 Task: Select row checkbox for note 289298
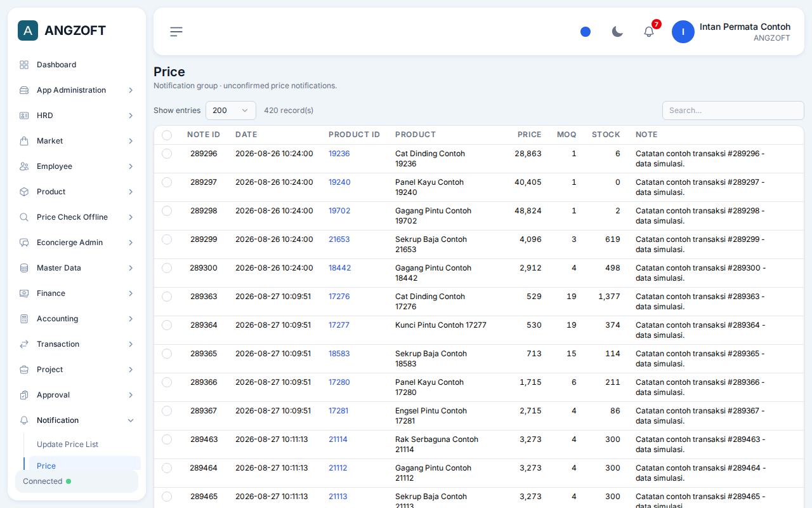(x=167, y=211)
